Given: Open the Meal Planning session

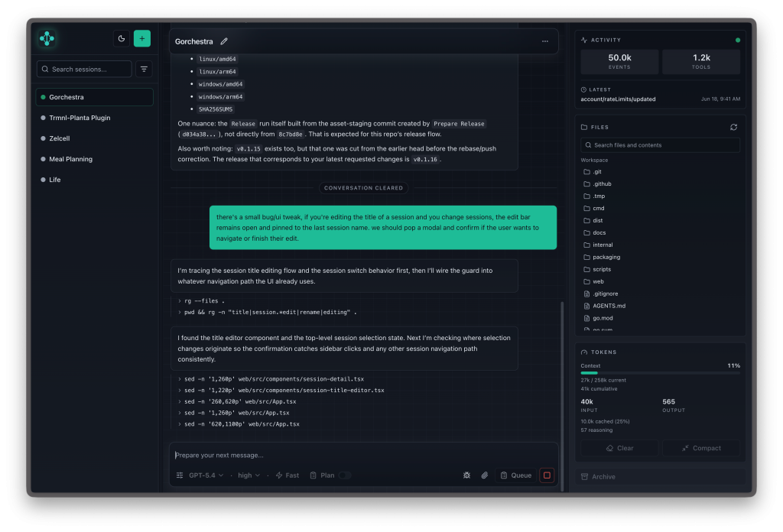Looking at the screenshot, I should [x=94, y=159].
